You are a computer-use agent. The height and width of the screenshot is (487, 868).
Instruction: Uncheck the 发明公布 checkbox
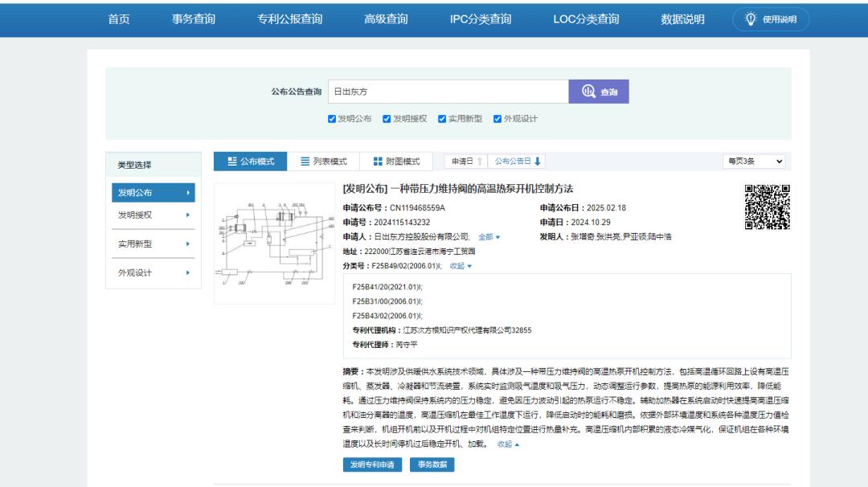(332, 119)
